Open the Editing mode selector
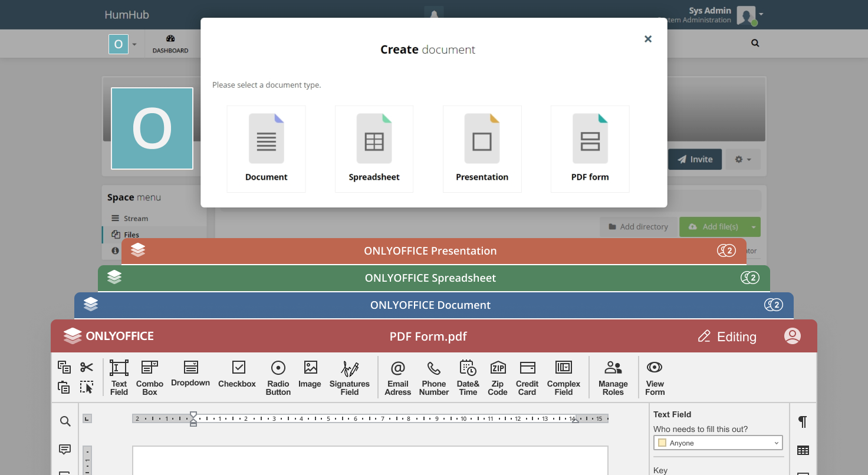Image resolution: width=868 pixels, height=475 pixels. pyautogui.click(x=727, y=337)
